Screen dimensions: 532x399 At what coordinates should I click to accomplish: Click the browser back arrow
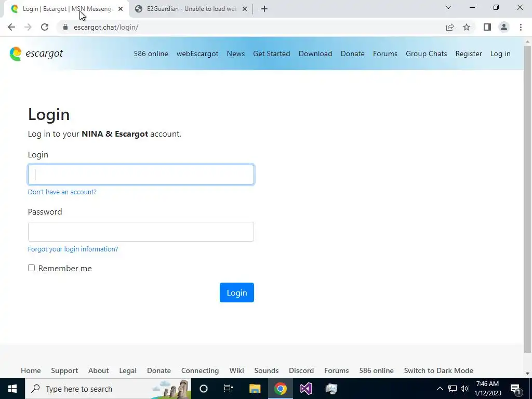[x=11, y=27]
